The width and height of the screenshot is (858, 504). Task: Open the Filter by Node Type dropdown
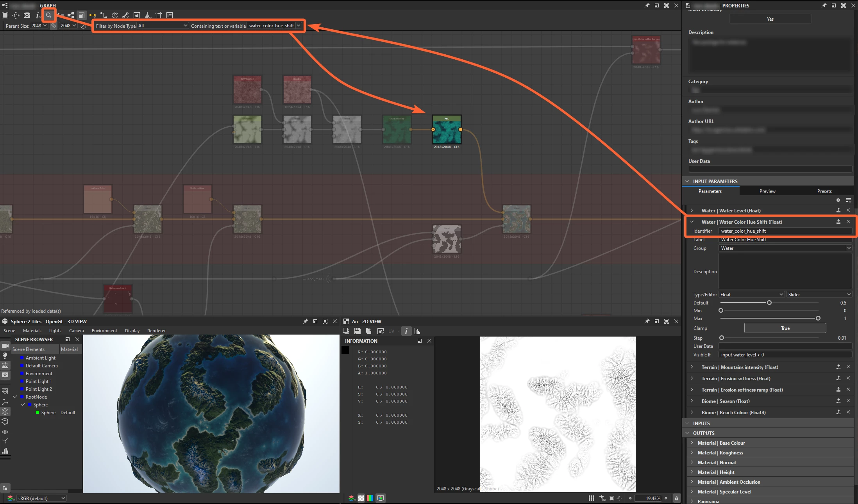(x=163, y=26)
